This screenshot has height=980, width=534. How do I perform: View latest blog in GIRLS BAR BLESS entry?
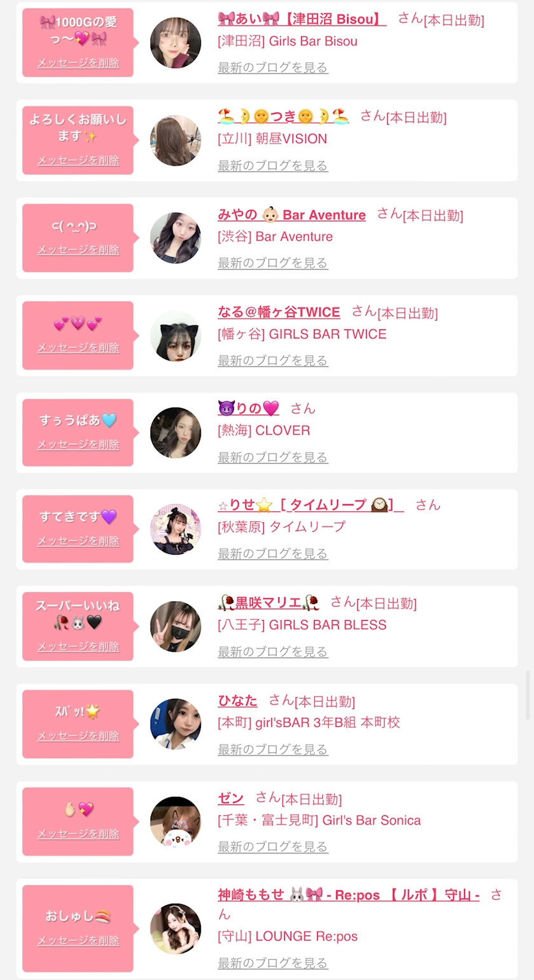pos(273,652)
